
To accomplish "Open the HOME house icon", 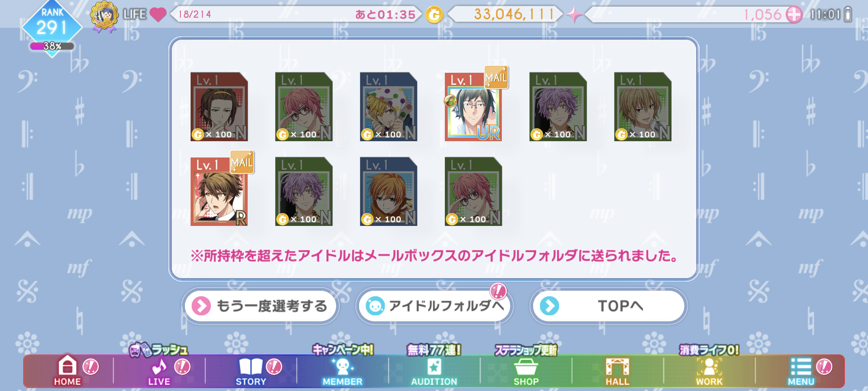I will pyautogui.click(x=68, y=366).
